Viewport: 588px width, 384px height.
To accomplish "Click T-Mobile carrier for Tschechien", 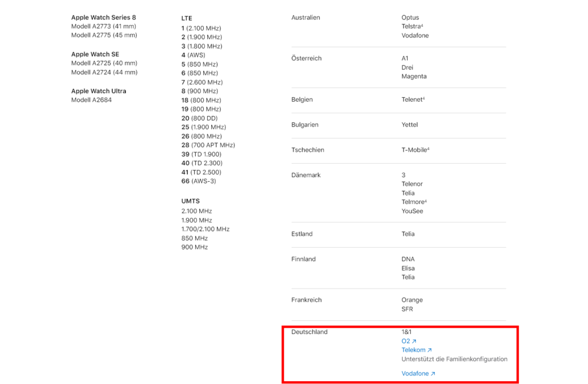I will coord(415,150).
